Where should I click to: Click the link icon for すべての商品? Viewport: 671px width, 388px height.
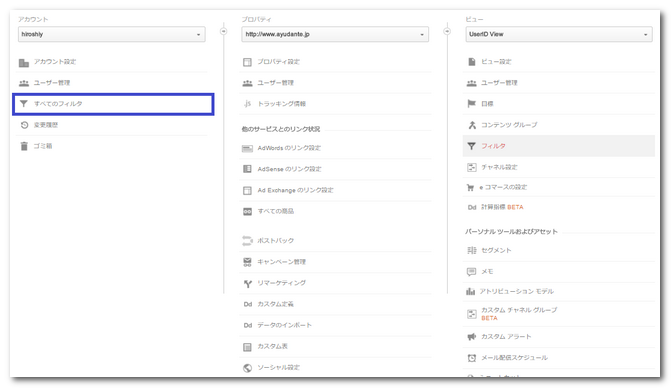coord(247,211)
